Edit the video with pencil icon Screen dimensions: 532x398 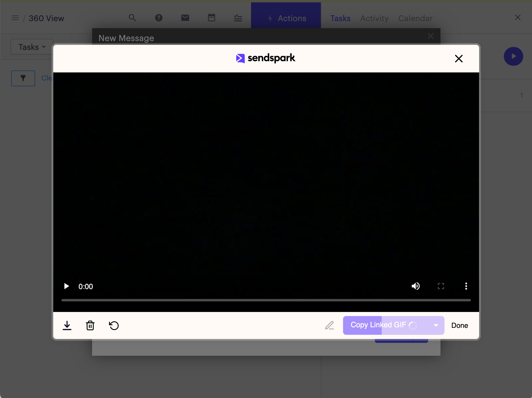(330, 326)
